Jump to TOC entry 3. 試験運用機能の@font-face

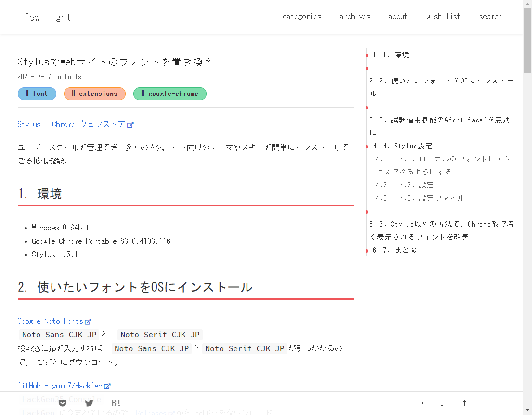[x=440, y=126]
